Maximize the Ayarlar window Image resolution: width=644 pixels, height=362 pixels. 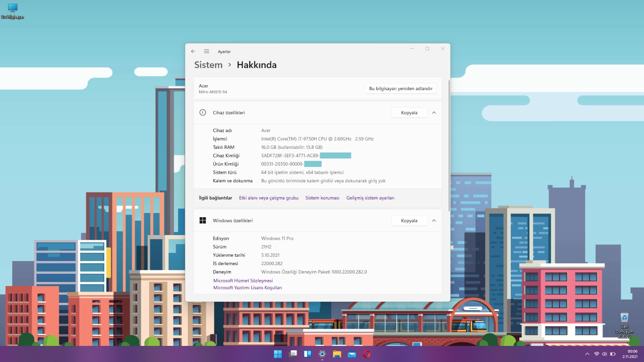[427, 49]
